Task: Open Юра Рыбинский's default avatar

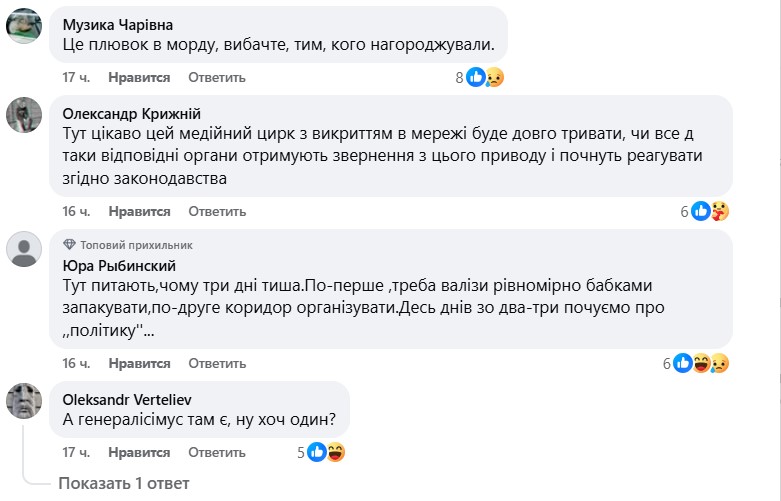Action: pos(24,250)
